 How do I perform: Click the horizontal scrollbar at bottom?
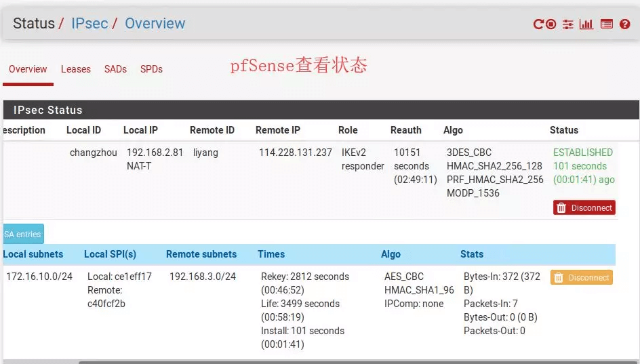coord(359,362)
